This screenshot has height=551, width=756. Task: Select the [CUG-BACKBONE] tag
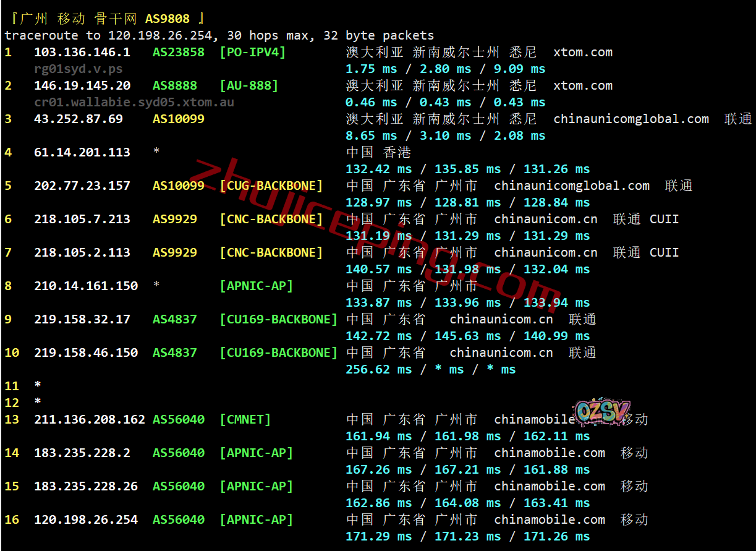[x=271, y=186]
